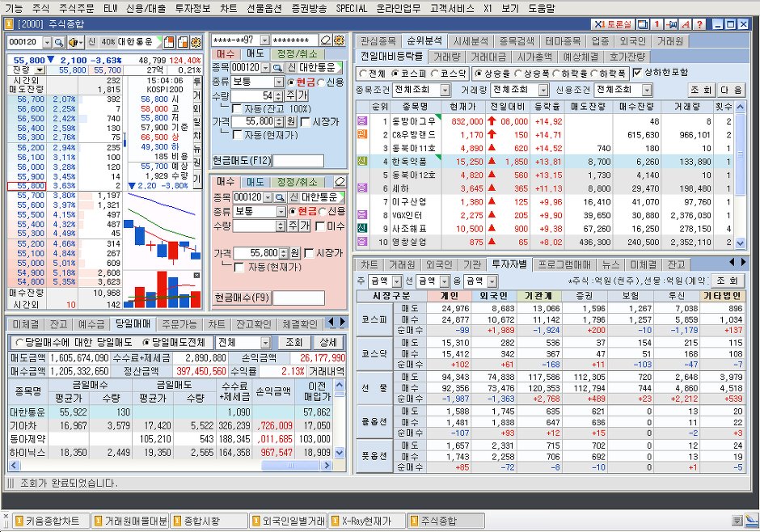
Task: Open the 전체 dropdown in the 당일매매 panel
Action: (x=265, y=343)
